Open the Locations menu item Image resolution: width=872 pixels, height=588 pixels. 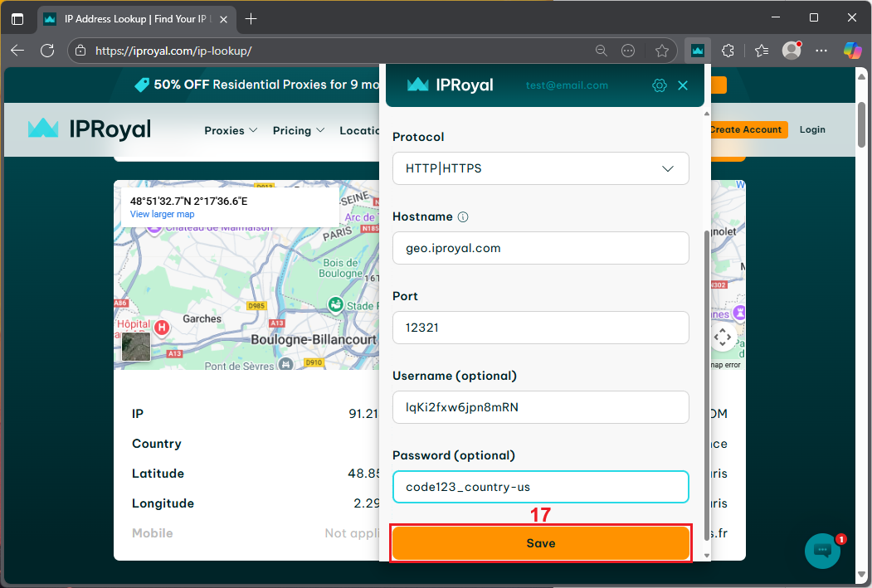pyautogui.click(x=359, y=130)
